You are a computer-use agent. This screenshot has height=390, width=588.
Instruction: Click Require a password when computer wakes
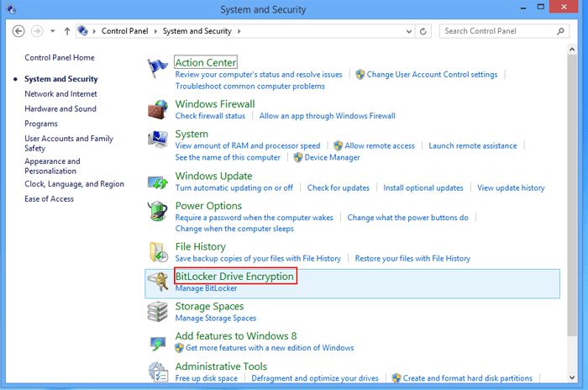tap(255, 218)
